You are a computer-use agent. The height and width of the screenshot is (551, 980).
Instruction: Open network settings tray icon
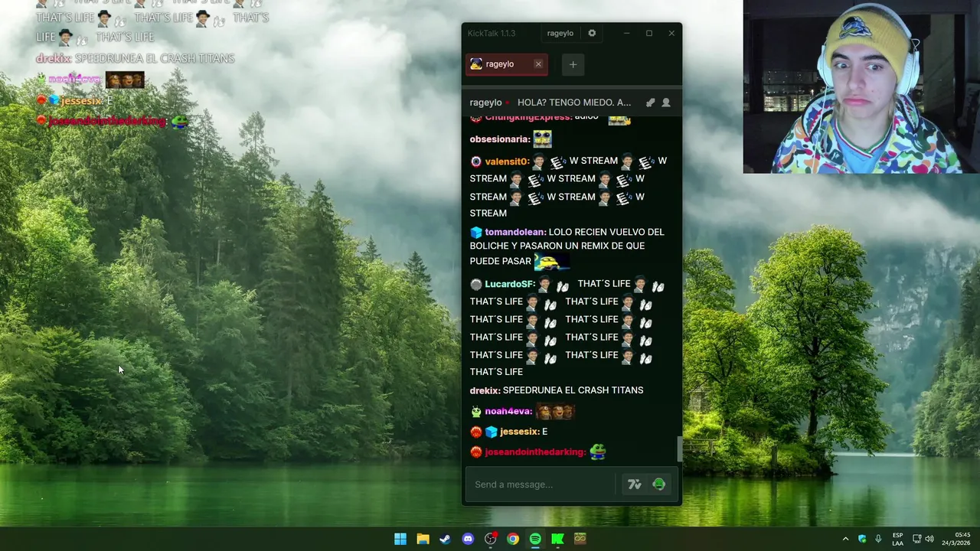917,539
